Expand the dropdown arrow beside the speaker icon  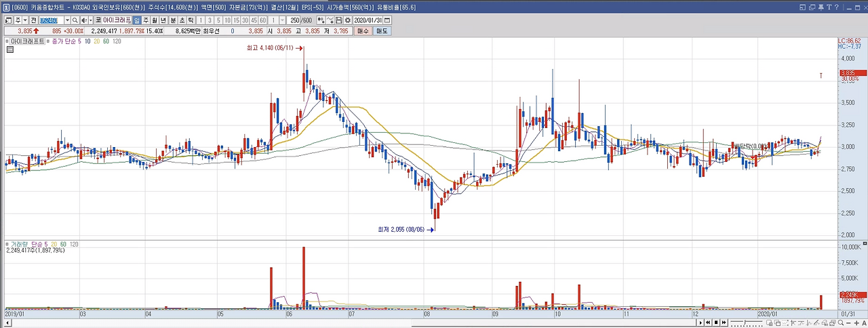(91, 20)
